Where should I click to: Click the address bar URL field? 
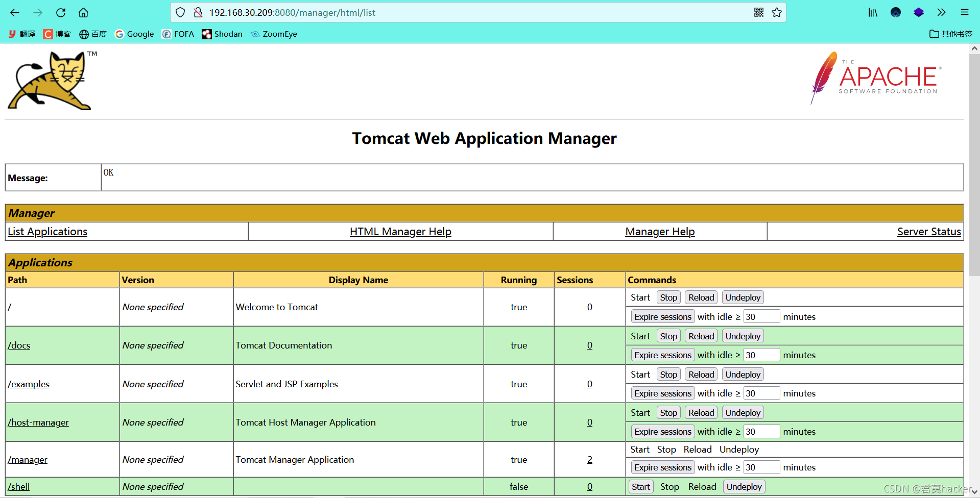477,12
